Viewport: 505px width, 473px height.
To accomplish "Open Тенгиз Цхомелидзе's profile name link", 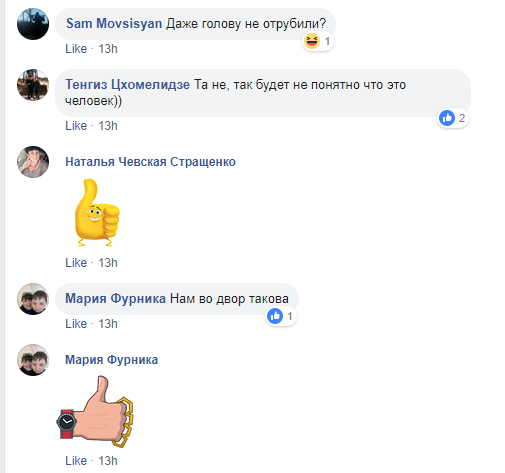I will (127, 85).
